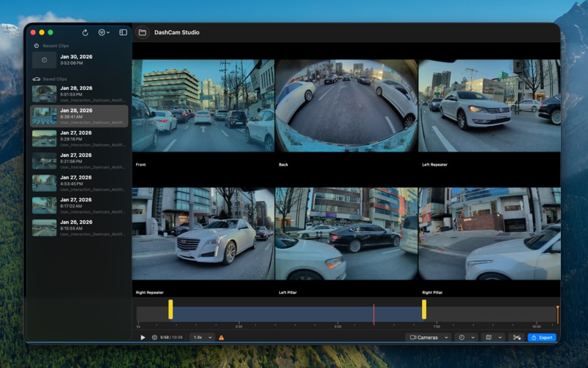588x368 pixels.
Task: Click the Saved Clips car icon
Action: pyautogui.click(x=36, y=79)
